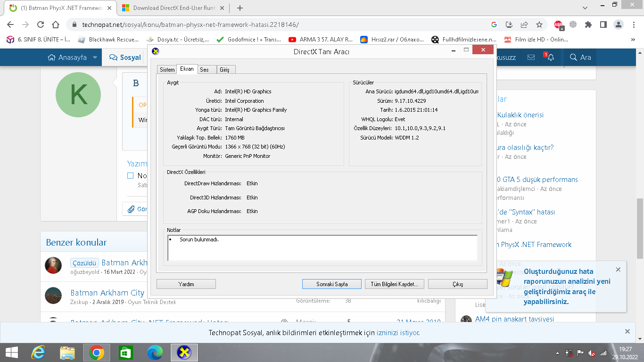The width and height of the screenshot is (644, 362).
Task: Click the izninizi istiyor notification link
Action: (x=397, y=333)
